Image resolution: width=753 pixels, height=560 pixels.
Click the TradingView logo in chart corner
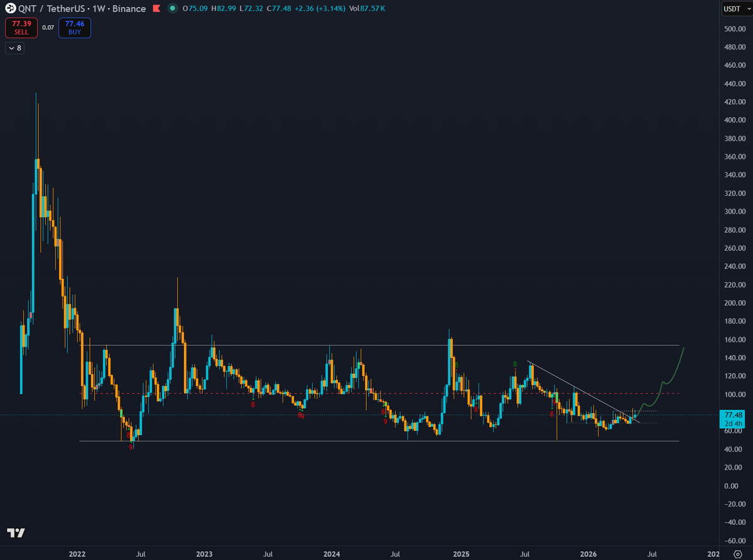[16, 532]
